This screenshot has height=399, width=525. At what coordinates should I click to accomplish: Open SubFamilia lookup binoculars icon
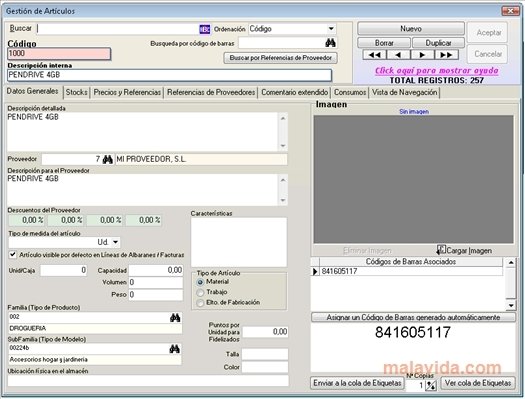point(174,349)
